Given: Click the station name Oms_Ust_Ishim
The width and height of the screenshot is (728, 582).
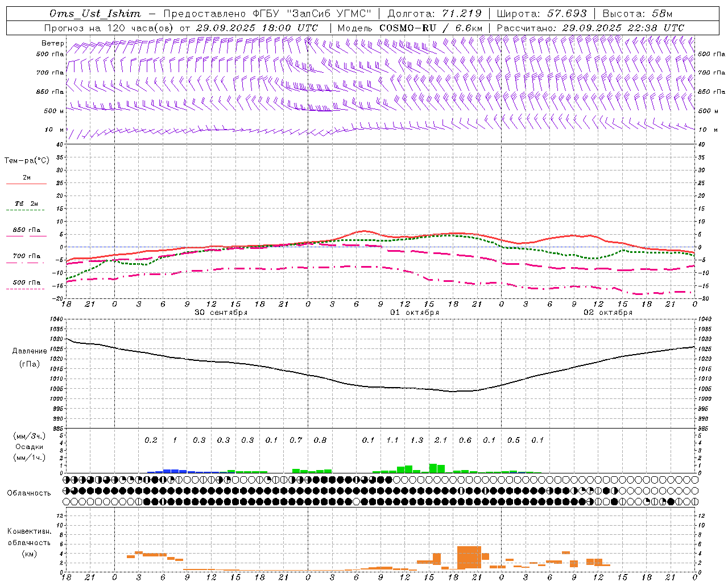Looking at the screenshot, I should tap(95, 14).
